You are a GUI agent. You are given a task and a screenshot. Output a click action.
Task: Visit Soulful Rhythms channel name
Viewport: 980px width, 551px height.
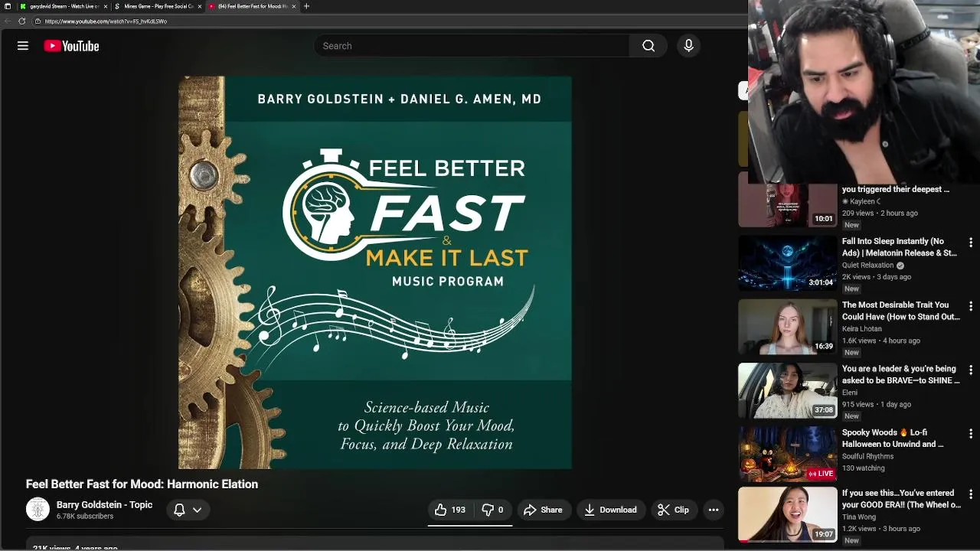point(867,456)
